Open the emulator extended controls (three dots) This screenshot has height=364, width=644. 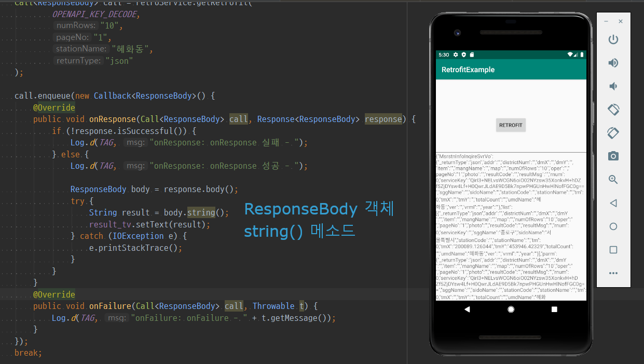613,273
